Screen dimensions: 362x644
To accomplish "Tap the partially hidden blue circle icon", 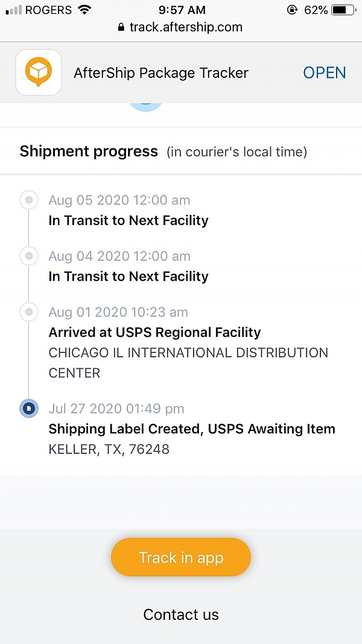I will pos(146,107).
